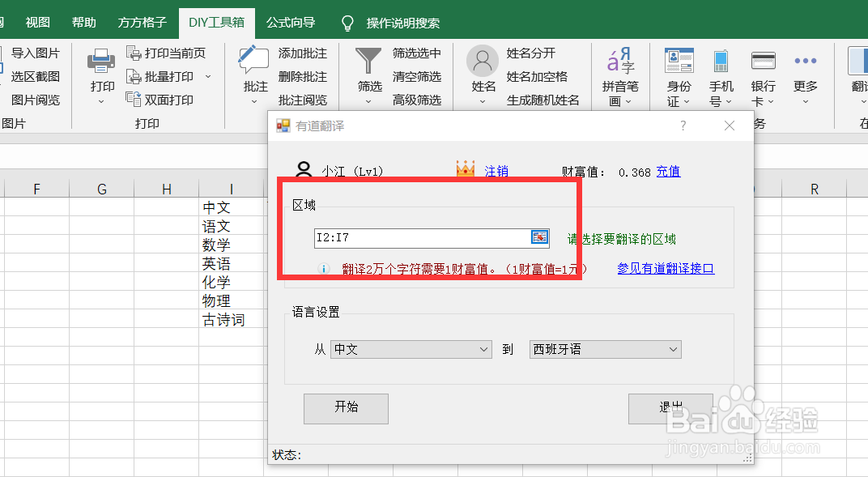Viewport: 868px width, 477px height.
Task: Click the Comment (批注) pencil icon
Action: click(x=253, y=60)
